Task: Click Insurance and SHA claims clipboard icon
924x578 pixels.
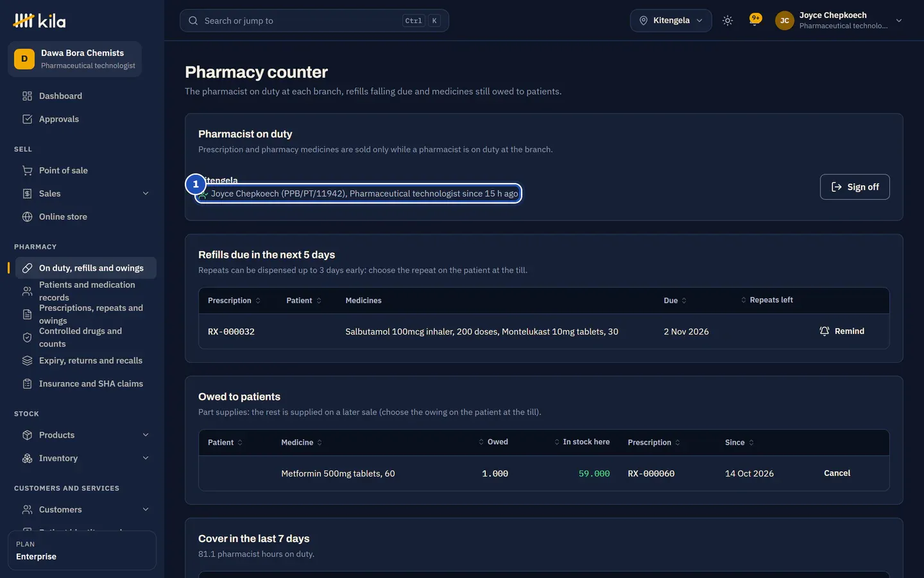Action: point(27,384)
